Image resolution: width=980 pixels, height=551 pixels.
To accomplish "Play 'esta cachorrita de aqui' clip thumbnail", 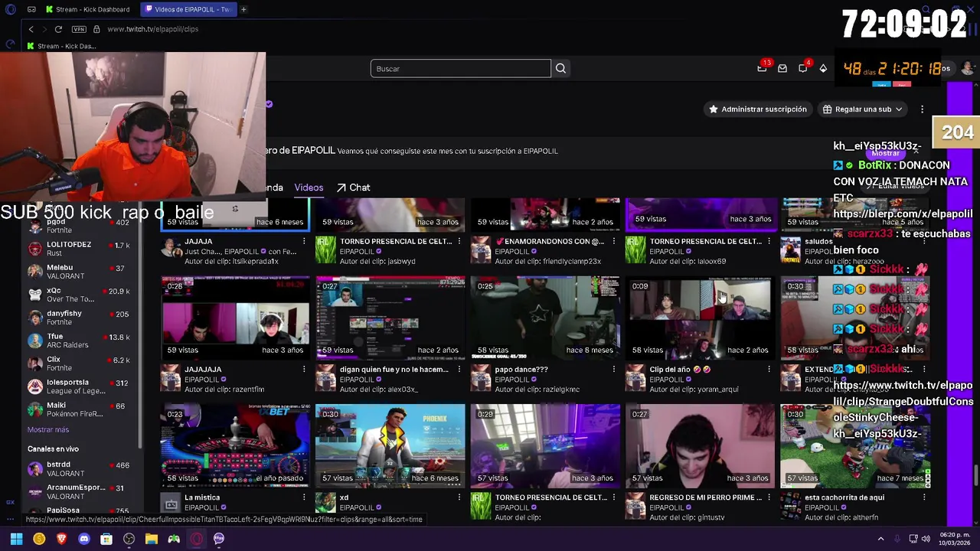I will pos(856,446).
